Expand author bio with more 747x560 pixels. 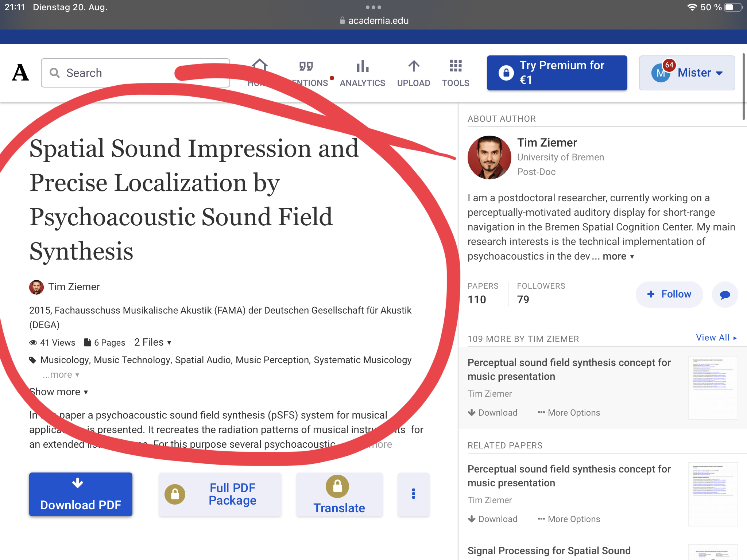(x=618, y=256)
